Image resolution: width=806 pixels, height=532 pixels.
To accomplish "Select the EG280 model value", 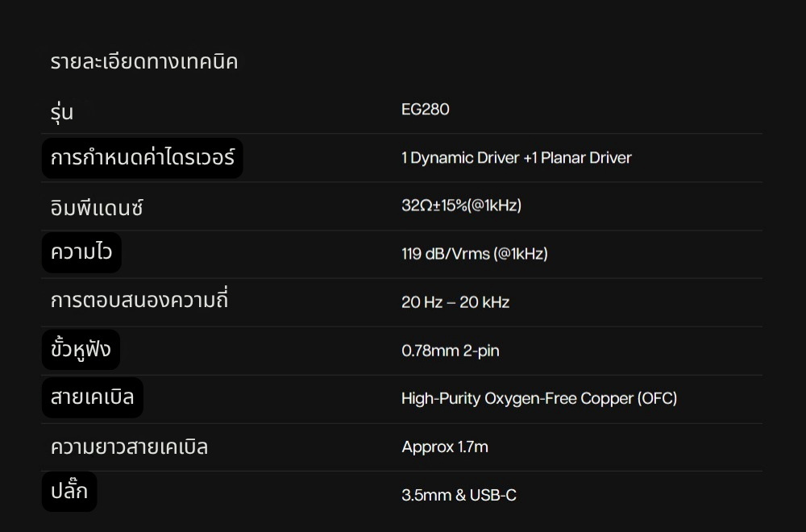I will click(x=425, y=110).
